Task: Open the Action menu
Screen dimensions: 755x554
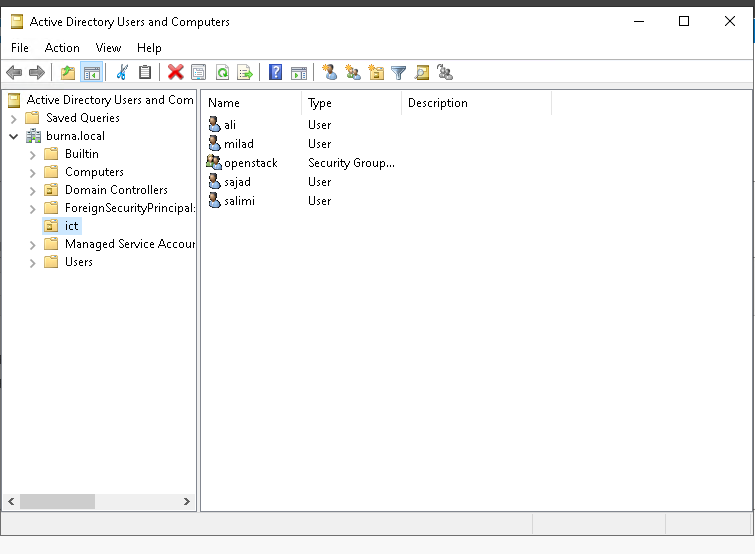Action: pyautogui.click(x=62, y=48)
